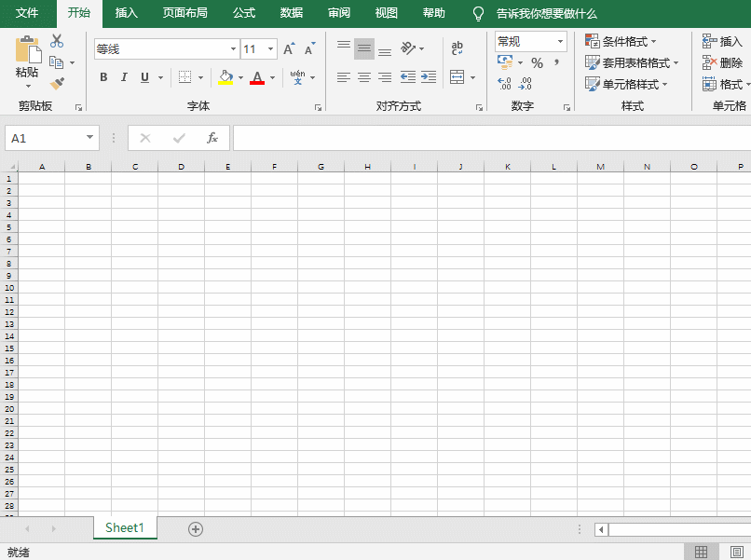Increase indent
The height and width of the screenshot is (560, 751).
pyautogui.click(x=429, y=77)
